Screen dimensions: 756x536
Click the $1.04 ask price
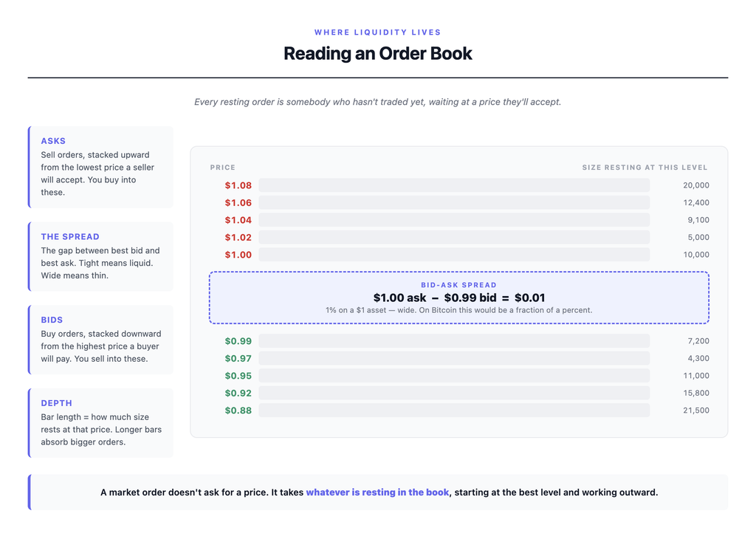click(x=238, y=220)
